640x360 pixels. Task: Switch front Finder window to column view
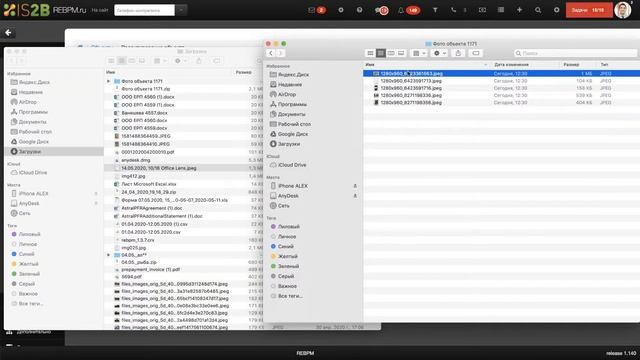coord(391,53)
